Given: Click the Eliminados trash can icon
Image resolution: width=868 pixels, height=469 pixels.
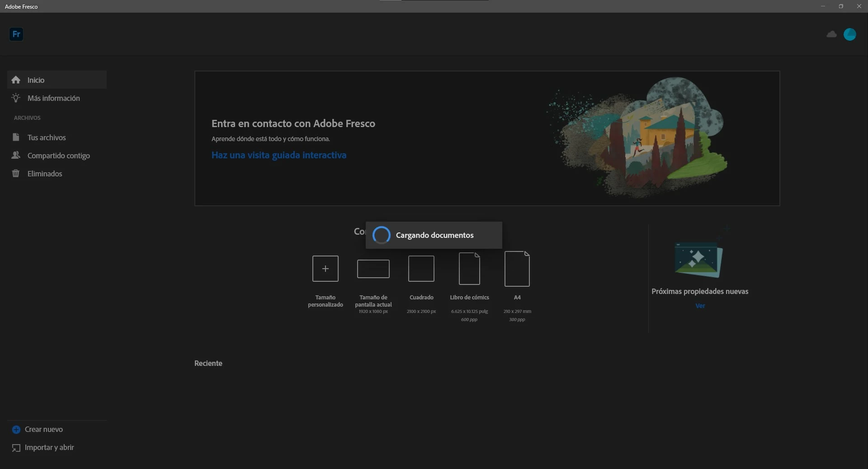Looking at the screenshot, I should pos(16,173).
